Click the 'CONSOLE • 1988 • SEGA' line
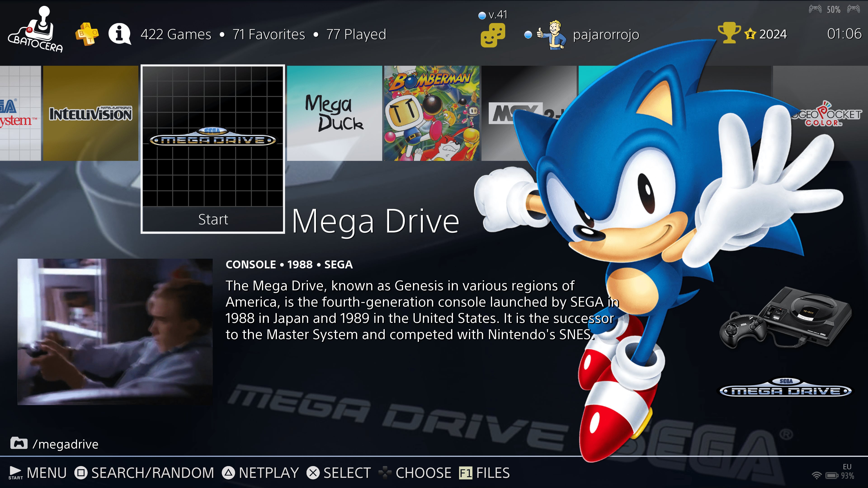868x488 pixels. click(289, 265)
